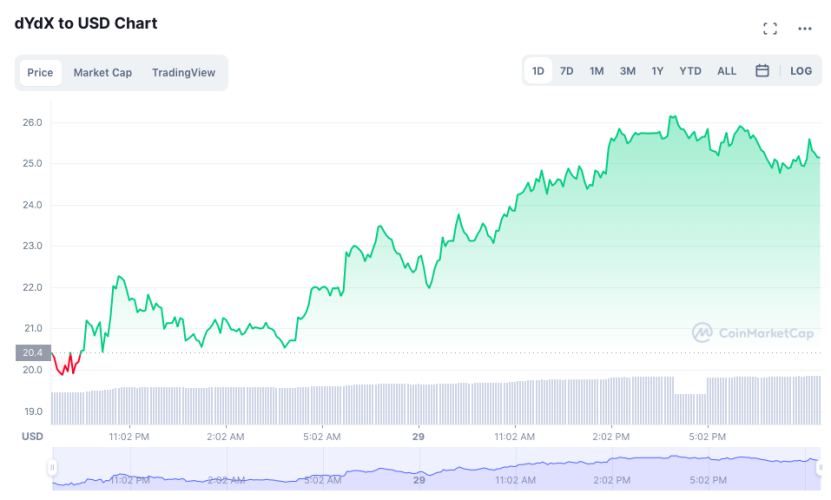This screenshot has height=500, width=831.
Task: Click the 11:02 PM x-axis label
Action: 129,437
